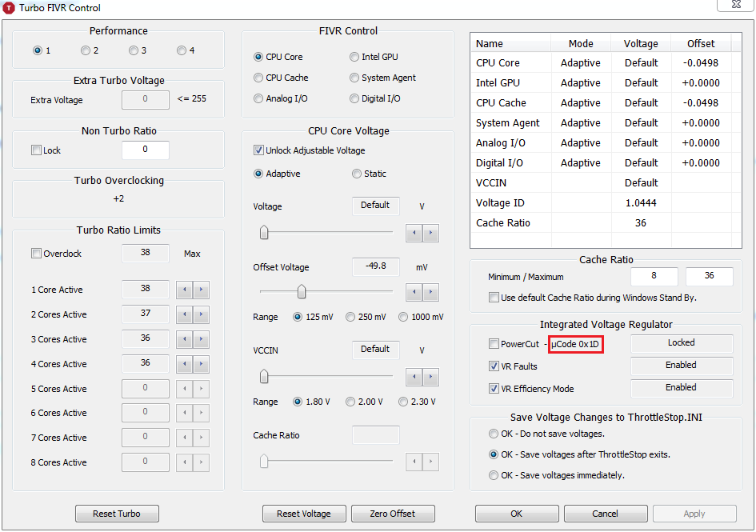Click the Mode column header

[x=581, y=43]
